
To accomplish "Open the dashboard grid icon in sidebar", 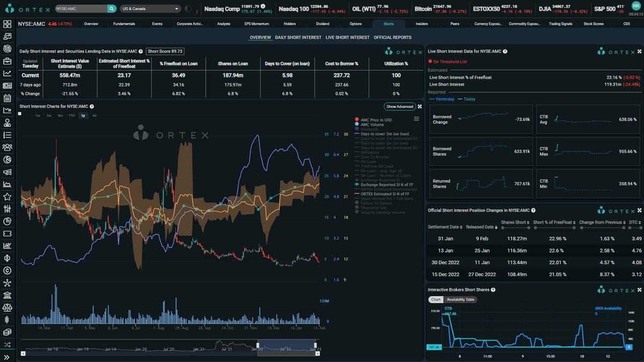I will click(8, 24).
